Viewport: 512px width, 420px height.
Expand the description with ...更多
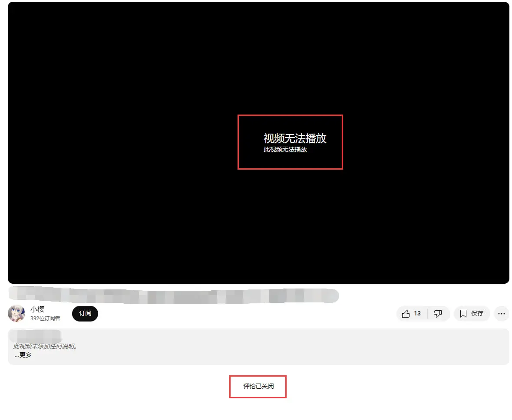pos(23,355)
